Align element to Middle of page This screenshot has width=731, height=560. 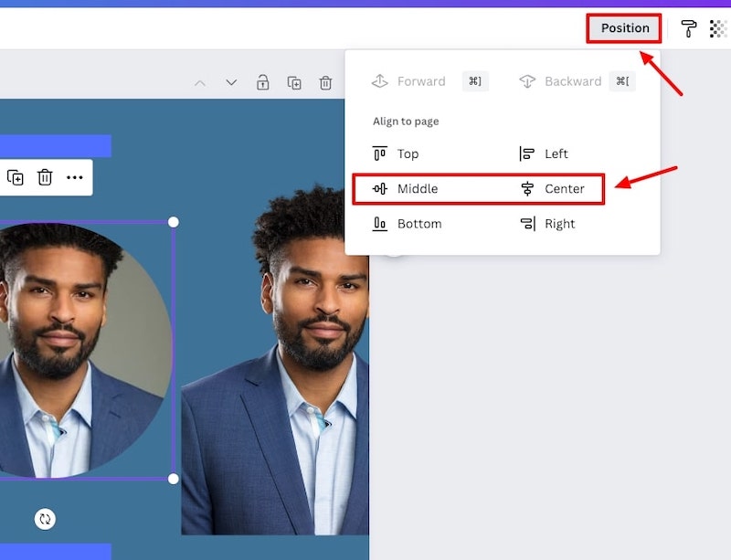[405, 189]
